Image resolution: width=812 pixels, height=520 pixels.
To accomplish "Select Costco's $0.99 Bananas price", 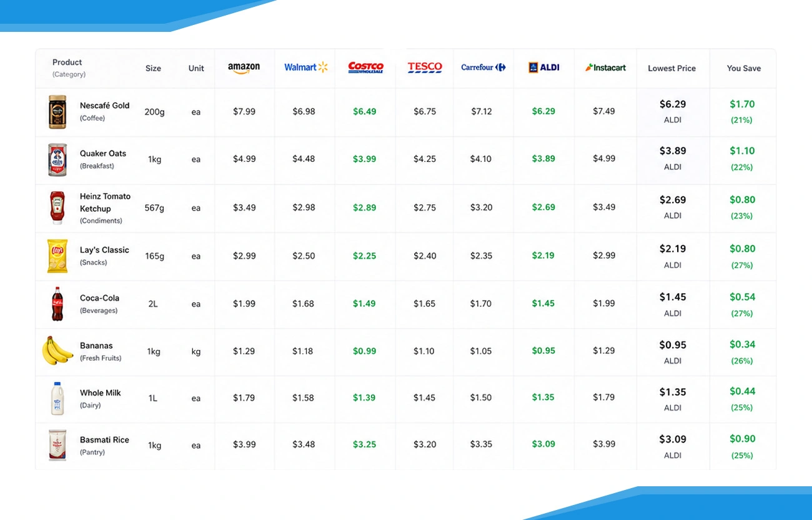I will [365, 351].
